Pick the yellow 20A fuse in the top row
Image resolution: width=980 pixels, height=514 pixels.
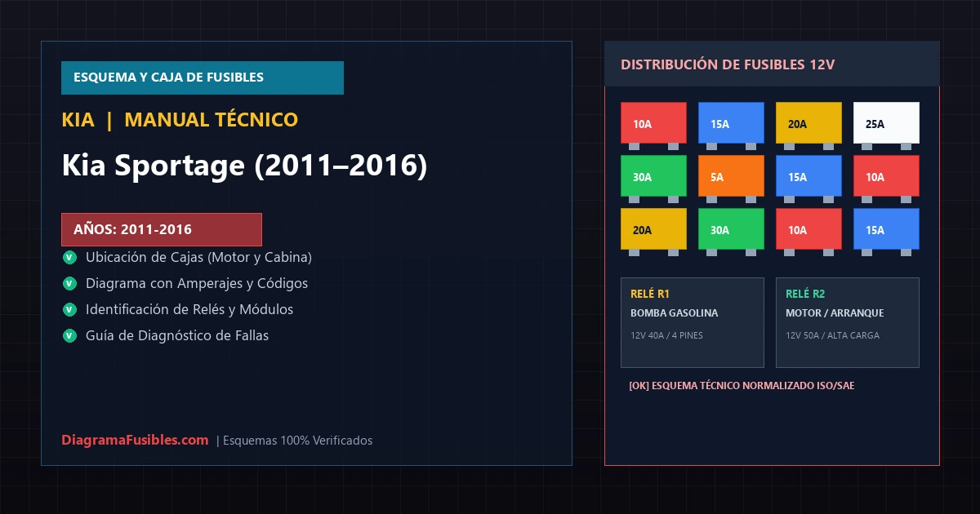point(808,123)
